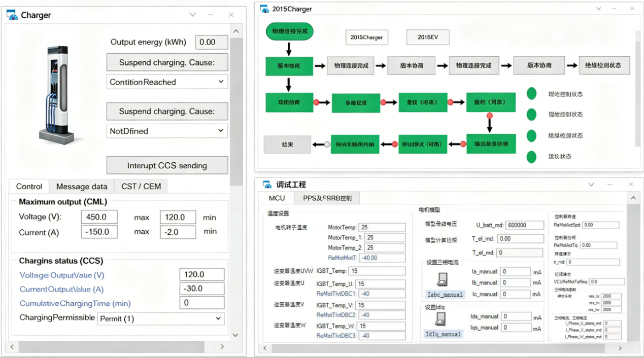Click scroll-right arrow in Charger window
Viewport: 644px width, 358px height.
coord(222,347)
